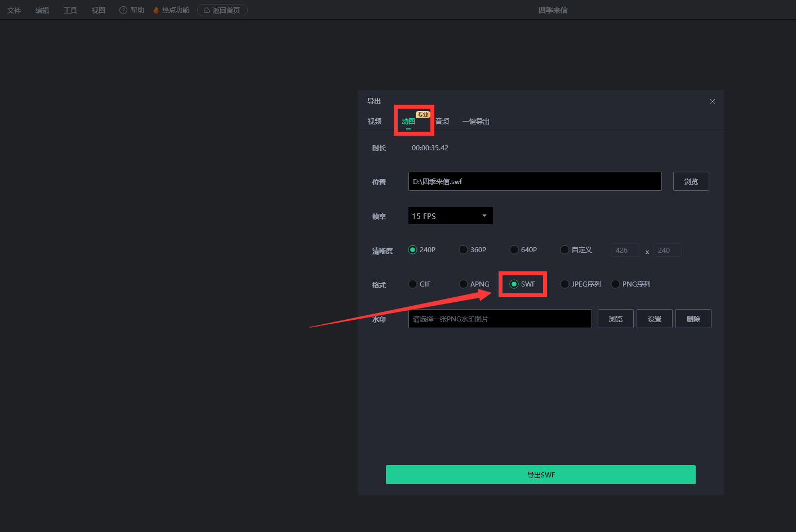
Task: Expand the 15 FPS frame rate dropdown
Action: tap(450, 216)
